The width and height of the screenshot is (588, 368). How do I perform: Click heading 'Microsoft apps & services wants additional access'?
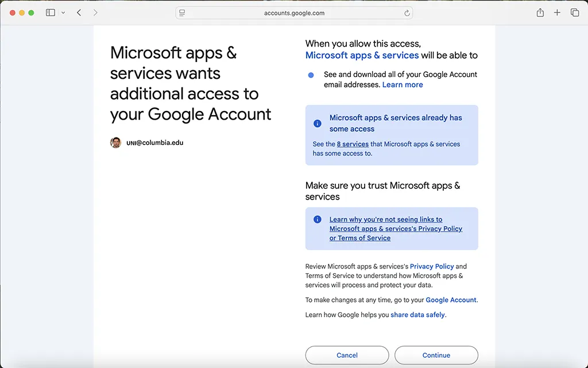pyautogui.click(x=191, y=83)
